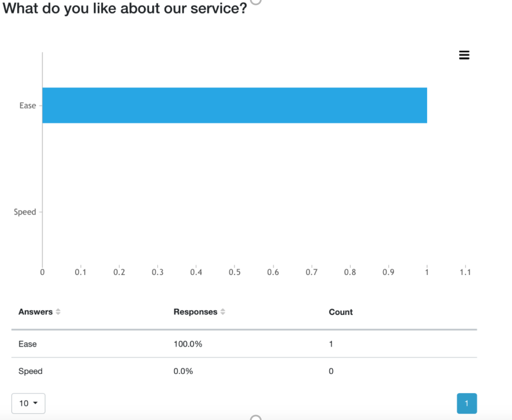Sort by Responses column arrows
512x420 pixels.
click(223, 312)
